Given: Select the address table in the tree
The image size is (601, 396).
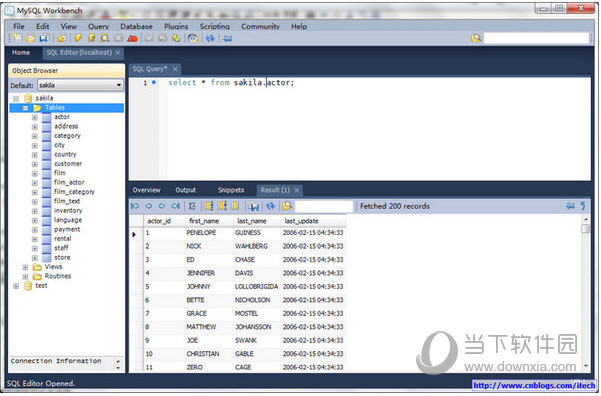Looking at the screenshot, I should pyautogui.click(x=66, y=127).
